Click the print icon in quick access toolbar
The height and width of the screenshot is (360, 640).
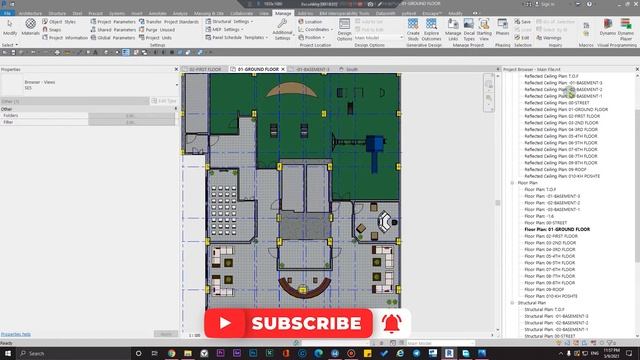click(57, 52)
